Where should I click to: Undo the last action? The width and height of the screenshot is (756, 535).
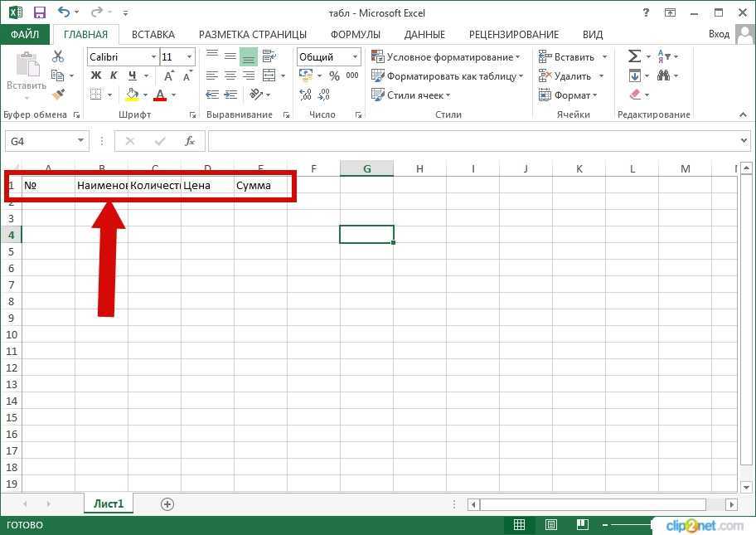[x=64, y=12]
